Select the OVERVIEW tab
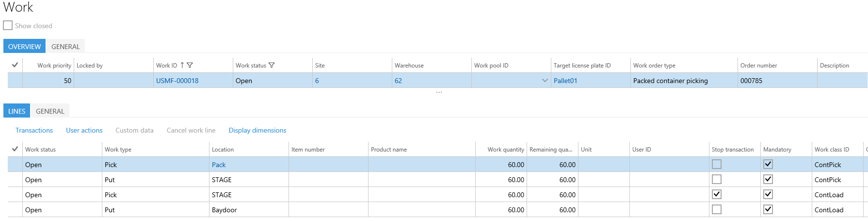The width and height of the screenshot is (868, 221). pos(24,47)
